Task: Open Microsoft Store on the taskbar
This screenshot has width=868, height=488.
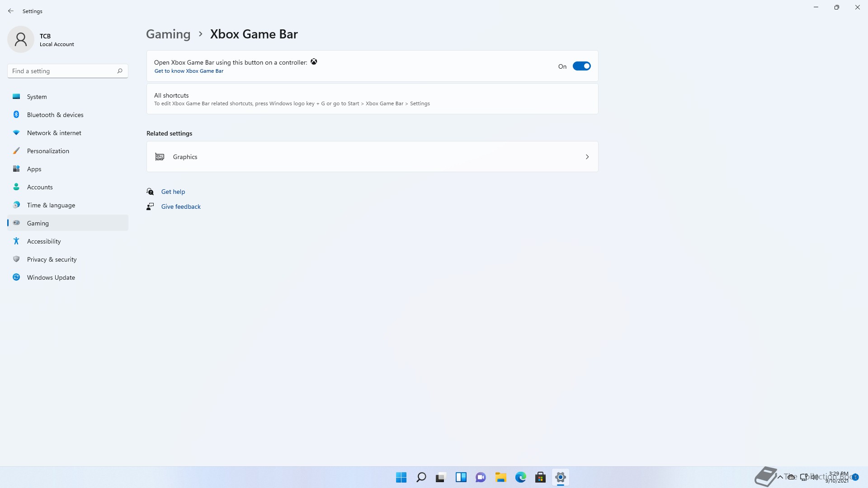Action: tap(540, 477)
